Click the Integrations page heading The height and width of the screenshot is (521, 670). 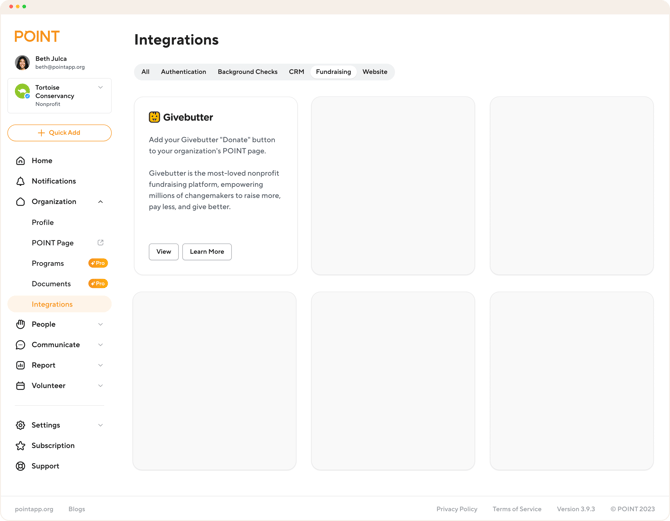[176, 40]
